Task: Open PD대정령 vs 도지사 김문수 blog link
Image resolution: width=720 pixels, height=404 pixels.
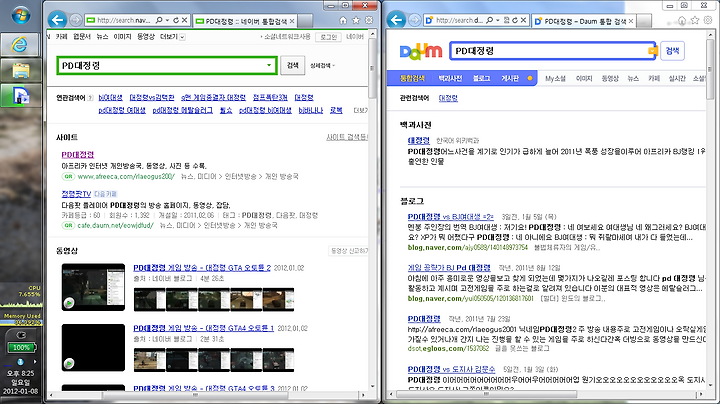Action: tap(451, 369)
